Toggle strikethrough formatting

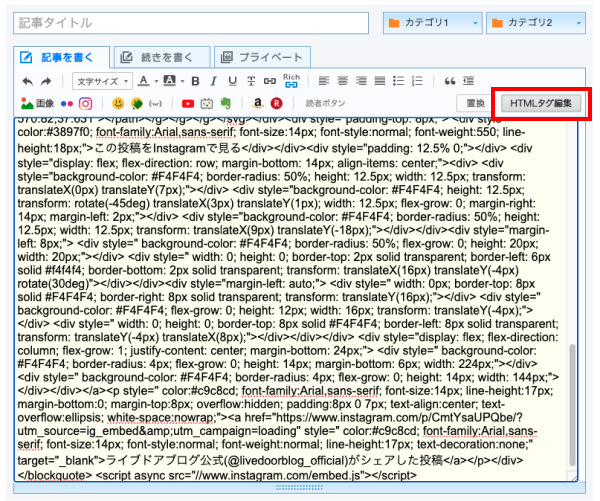251,81
